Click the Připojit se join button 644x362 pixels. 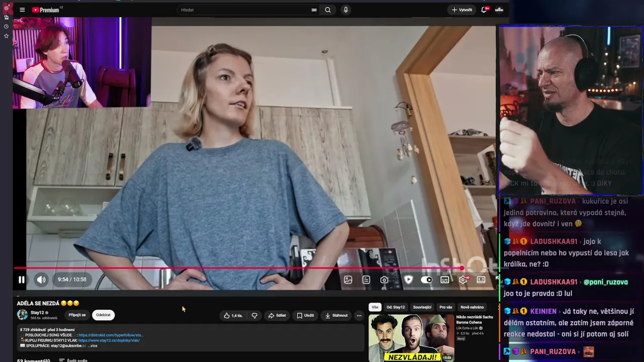(x=77, y=315)
